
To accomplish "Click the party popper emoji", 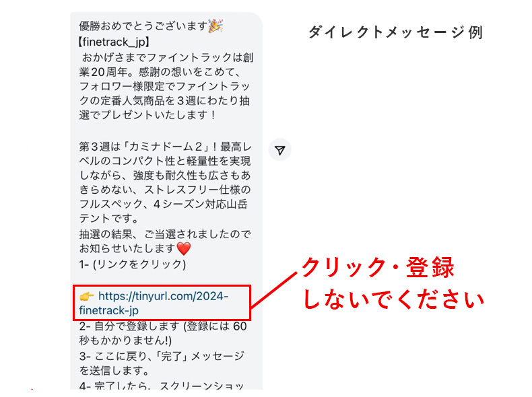I will pos(215,26).
